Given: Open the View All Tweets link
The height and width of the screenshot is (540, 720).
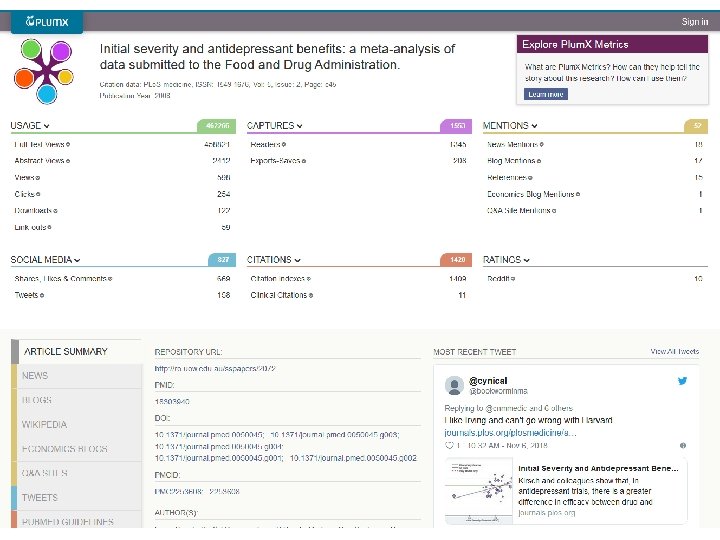Looking at the screenshot, I should click(675, 351).
